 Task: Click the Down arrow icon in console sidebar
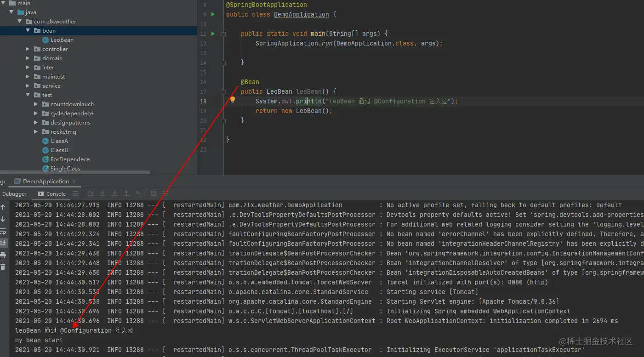[3, 219]
